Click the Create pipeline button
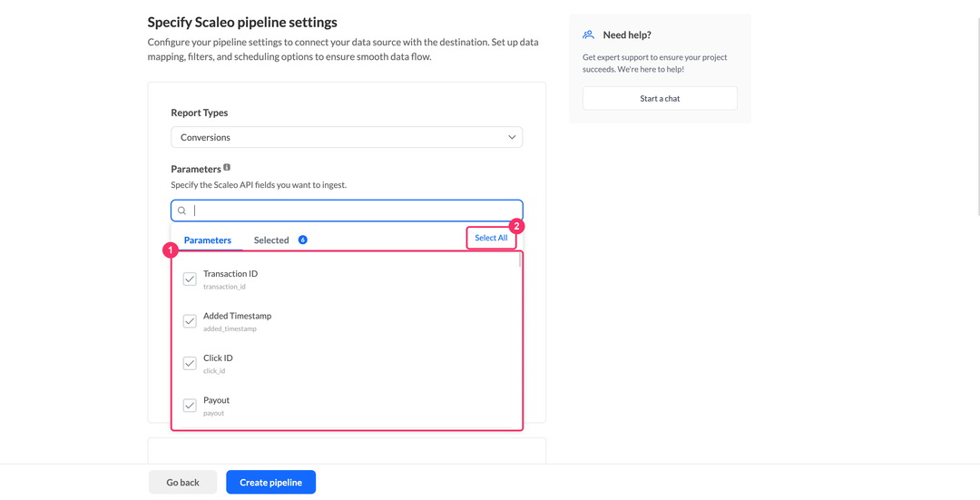The height and width of the screenshot is (500, 980). tap(271, 483)
